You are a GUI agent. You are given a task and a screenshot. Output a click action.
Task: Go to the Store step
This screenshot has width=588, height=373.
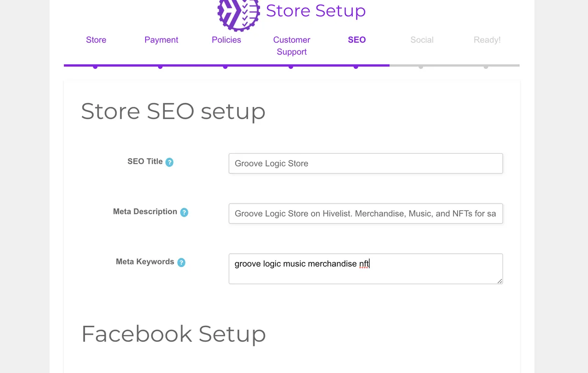coord(96,40)
